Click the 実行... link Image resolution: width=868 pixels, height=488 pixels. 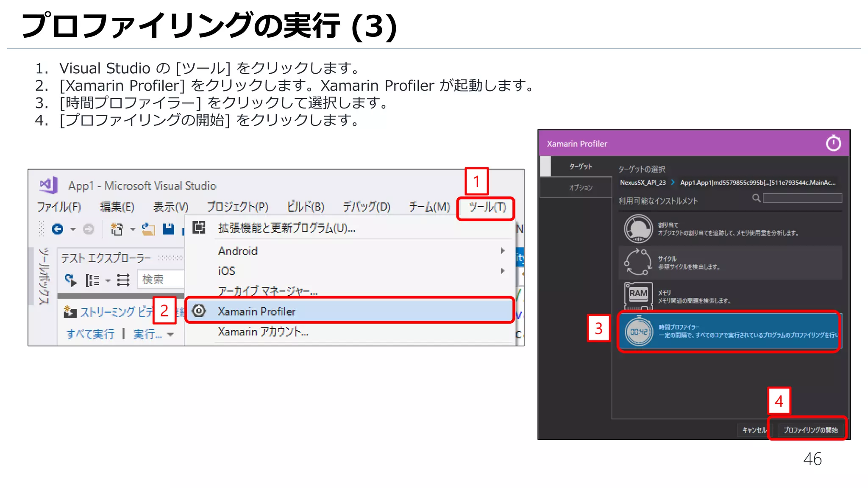[147, 334]
